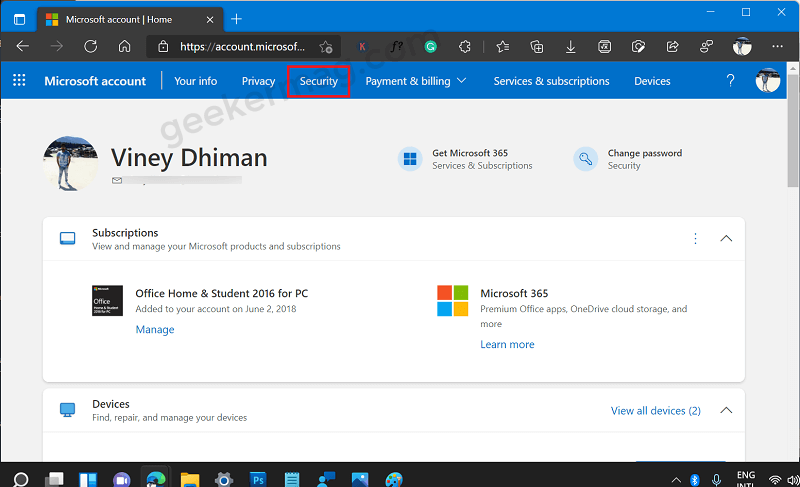Open the Grammarly extension
Image resolution: width=800 pixels, height=487 pixels.
[x=431, y=47]
